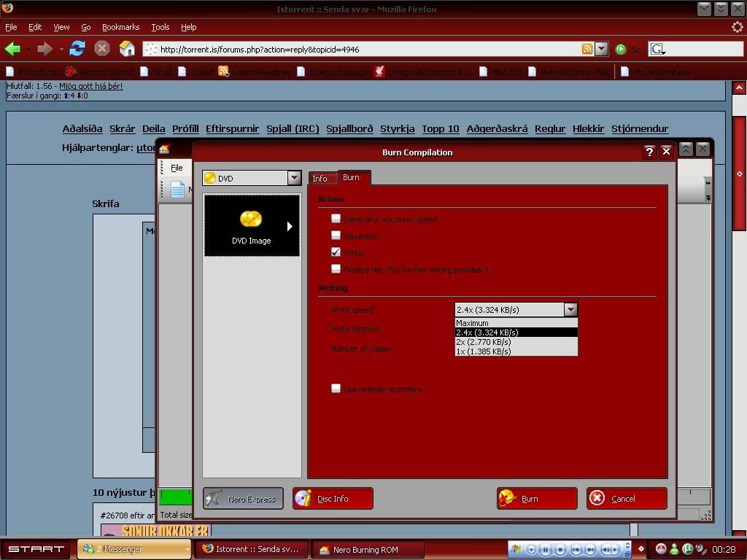Click the dialog help question mark icon
747x560 pixels.
(649, 152)
